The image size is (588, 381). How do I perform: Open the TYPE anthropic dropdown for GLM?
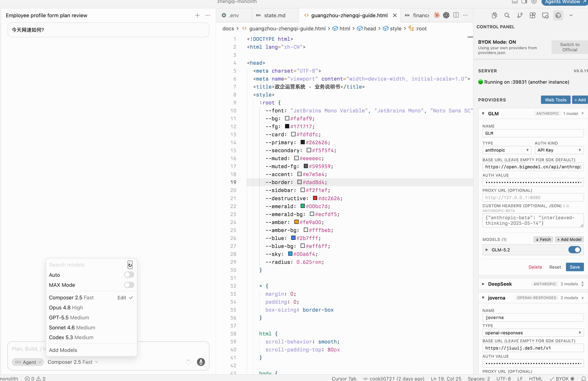pyautogui.click(x=507, y=150)
